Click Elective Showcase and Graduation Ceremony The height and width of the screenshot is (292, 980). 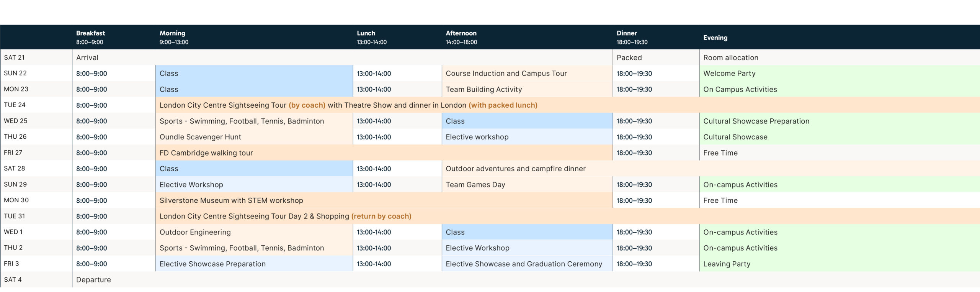pos(524,264)
